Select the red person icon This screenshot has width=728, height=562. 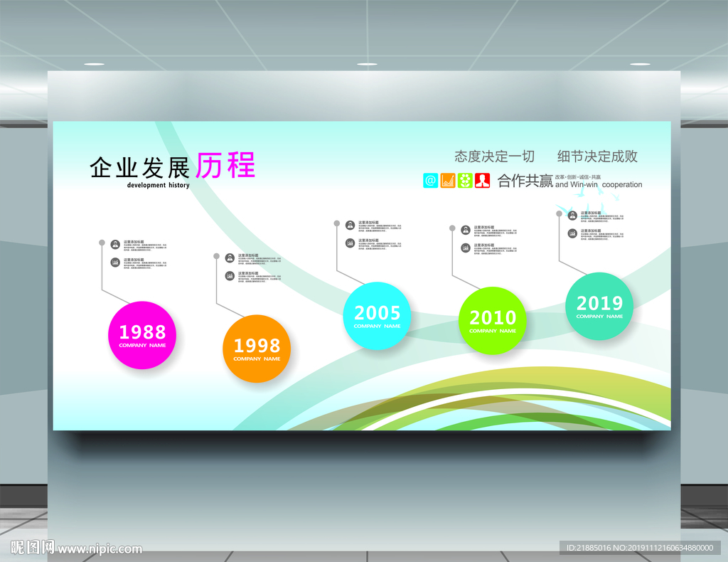coord(483,180)
